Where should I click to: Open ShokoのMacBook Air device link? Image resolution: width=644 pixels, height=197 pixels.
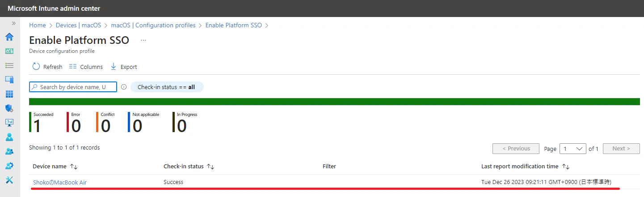pos(60,182)
